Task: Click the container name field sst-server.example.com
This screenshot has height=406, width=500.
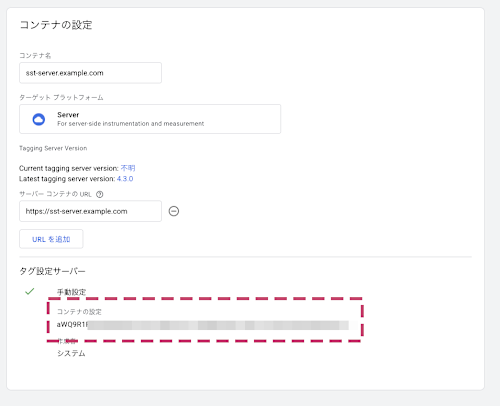Action: pos(90,73)
